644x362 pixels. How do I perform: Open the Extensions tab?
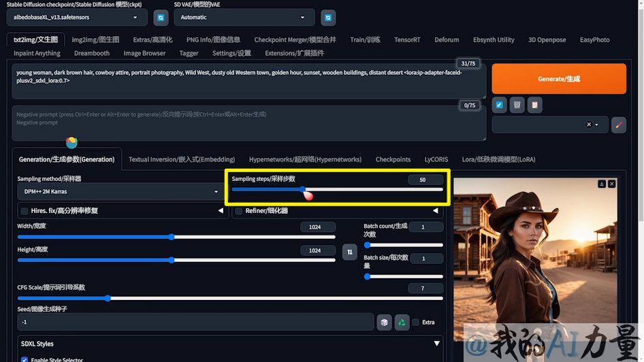point(294,53)
